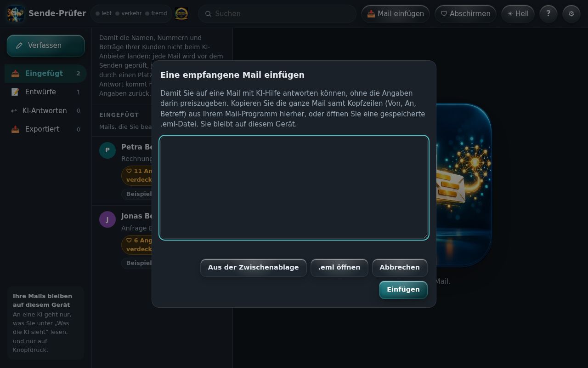Switch to the light theme with "Hell"
The width and height of the screenshot is (588, 368).
[518, 14]
